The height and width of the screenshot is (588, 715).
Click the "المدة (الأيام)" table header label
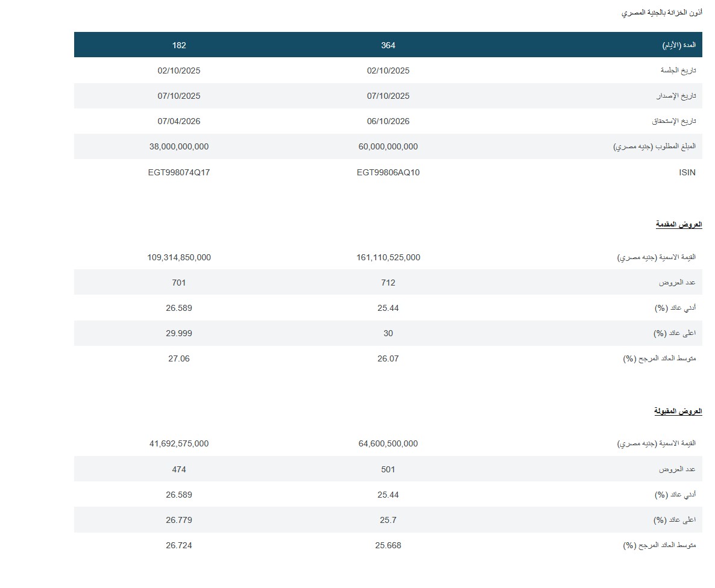click(x=679, y=45)
